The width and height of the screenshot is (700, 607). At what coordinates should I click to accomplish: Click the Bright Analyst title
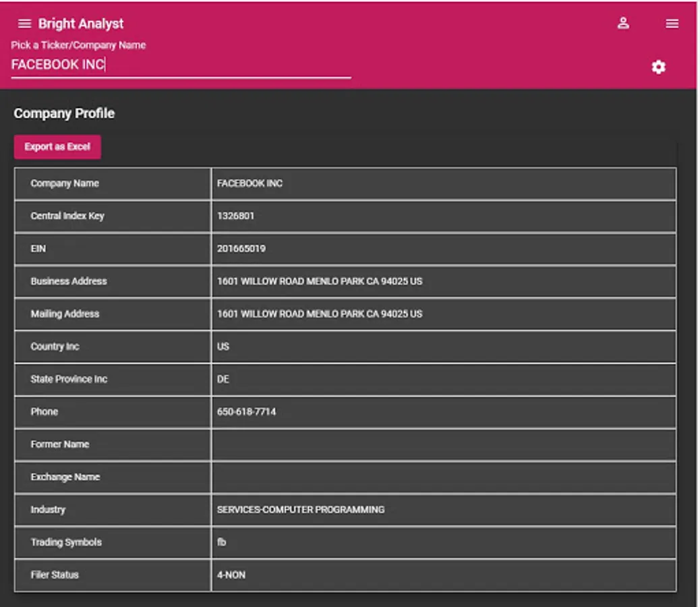[x=81, y=24]
